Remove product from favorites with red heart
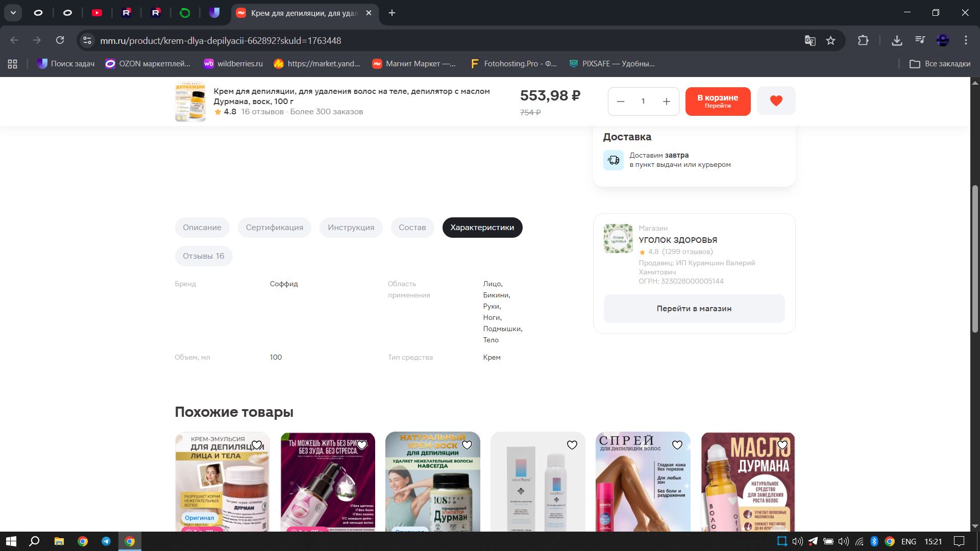 (776, 101)
